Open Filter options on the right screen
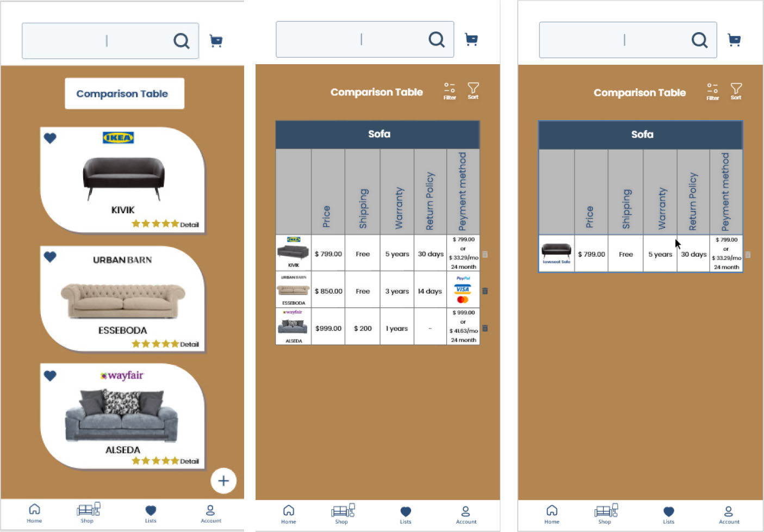 (712, 91)
